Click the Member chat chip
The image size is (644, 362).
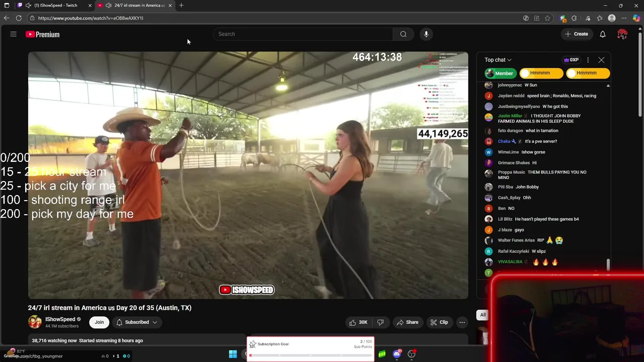coord(501,73)
